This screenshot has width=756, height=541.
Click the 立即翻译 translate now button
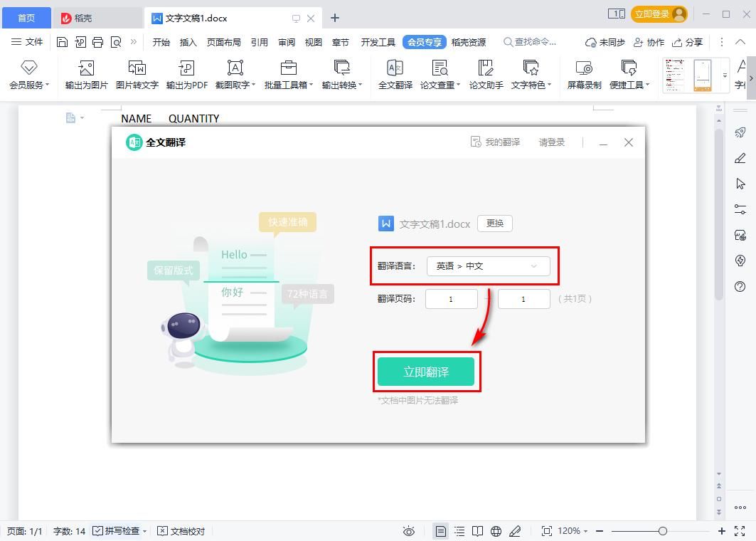pyautogui.click(x=427, y=371)
